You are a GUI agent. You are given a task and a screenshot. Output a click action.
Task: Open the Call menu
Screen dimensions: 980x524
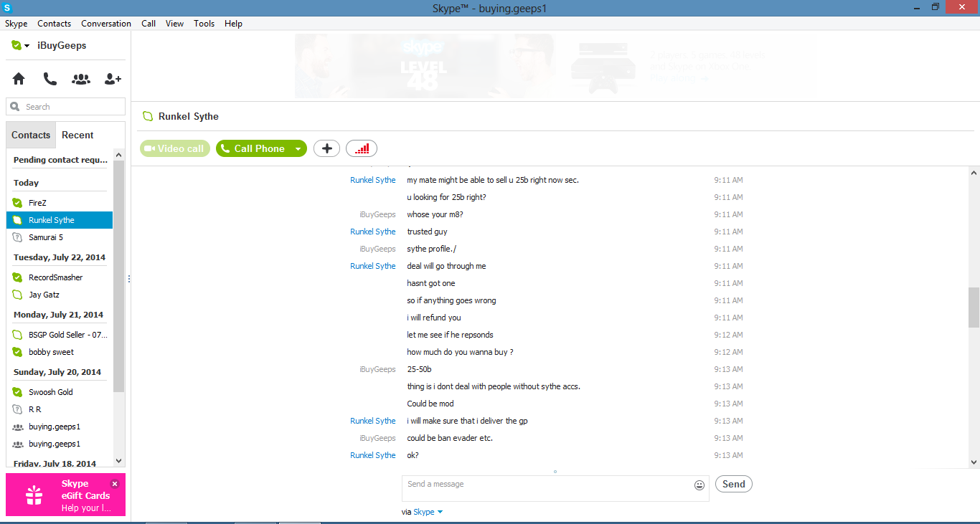click(149, 24)
